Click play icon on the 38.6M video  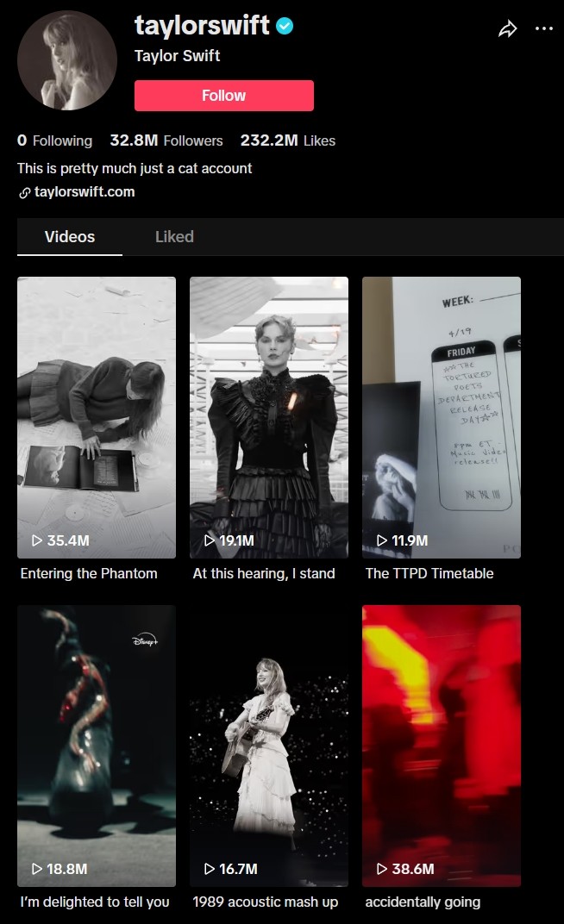(382, 869)
